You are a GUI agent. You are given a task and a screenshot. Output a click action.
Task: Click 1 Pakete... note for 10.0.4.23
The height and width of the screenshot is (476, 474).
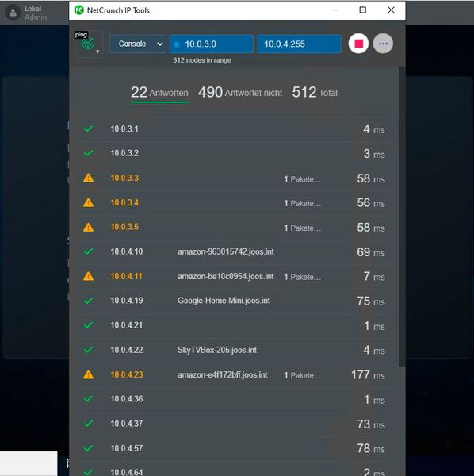click(x=302, y=375)
